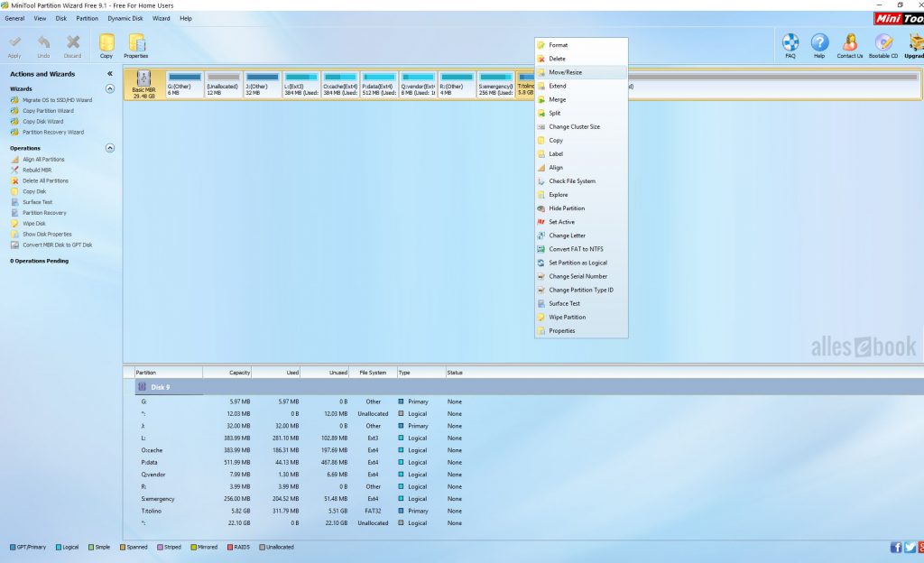Open Properties from the toolbar
This screenshot has height=563, width=924.
tap(136, 46)
